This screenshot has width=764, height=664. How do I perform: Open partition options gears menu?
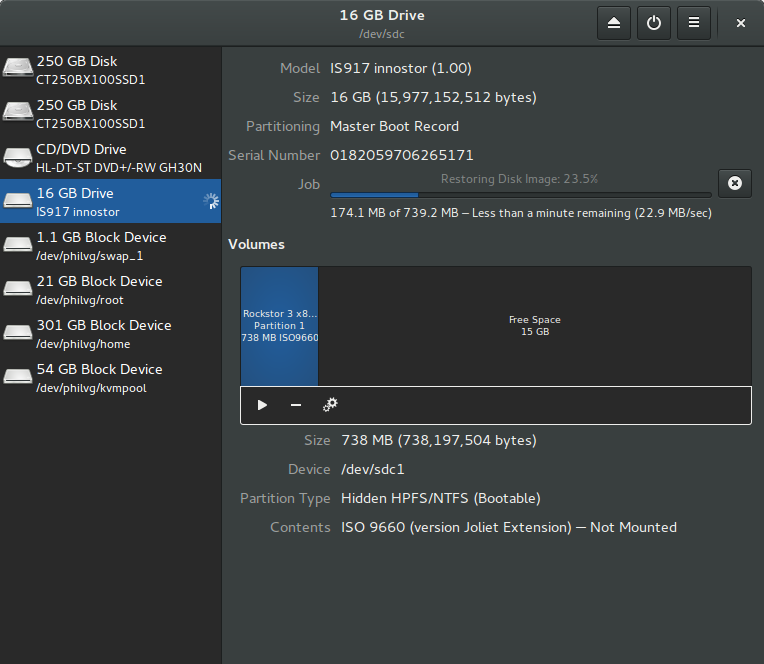point(330,405)
